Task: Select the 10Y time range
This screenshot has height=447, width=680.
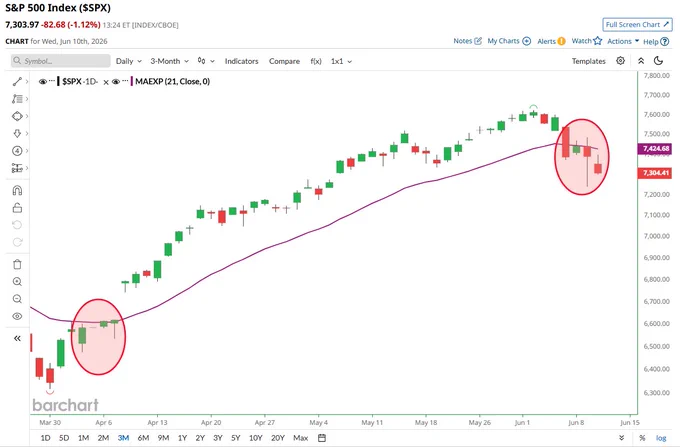Action: [255, 438]
